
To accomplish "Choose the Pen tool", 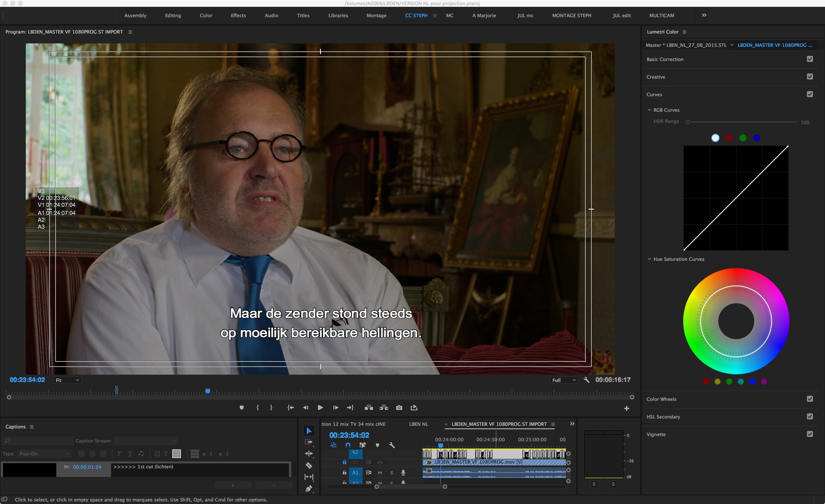I will pos(309,489).
